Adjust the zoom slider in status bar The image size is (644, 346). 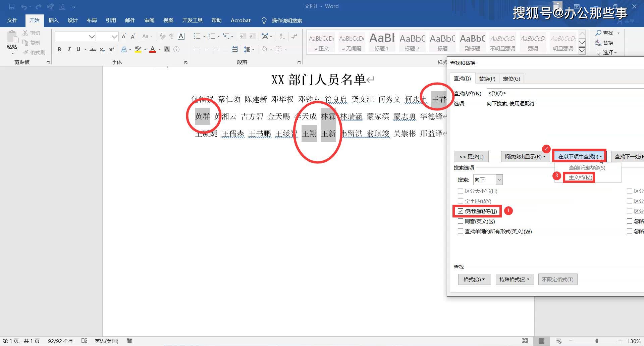tap(596, 341)
